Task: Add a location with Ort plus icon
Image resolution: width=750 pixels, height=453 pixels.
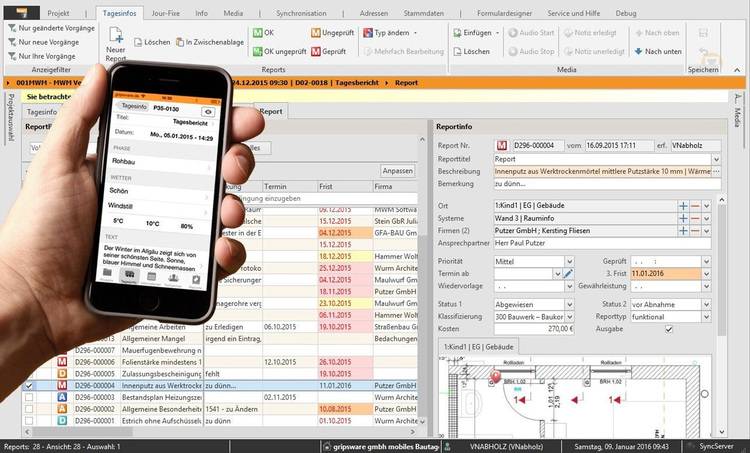Action: click(683, 205)
